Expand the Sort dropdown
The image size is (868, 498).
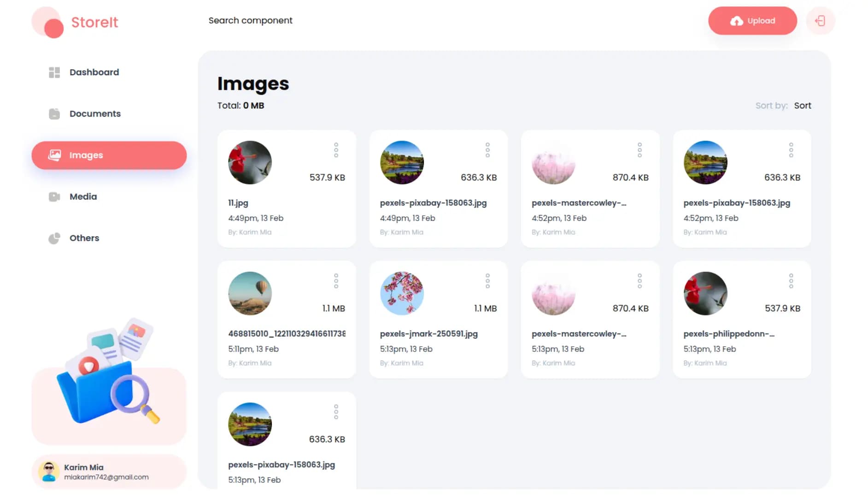click(802, 106)
